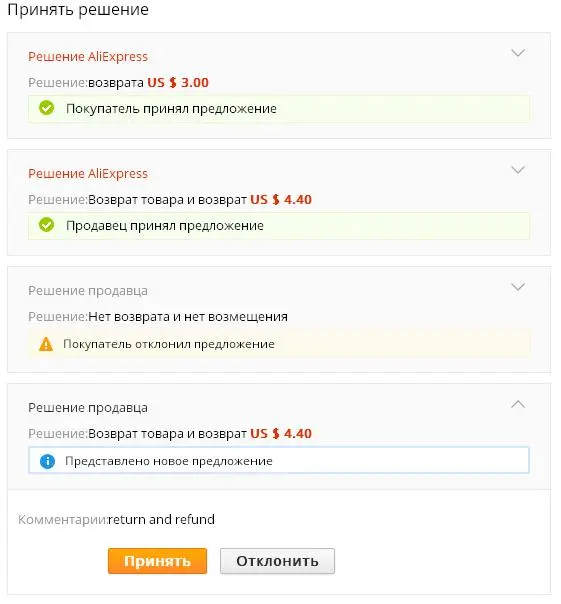Click 'Покупатель отклонил предложение' status bar

pyautogui.click(x=279, y=344)
